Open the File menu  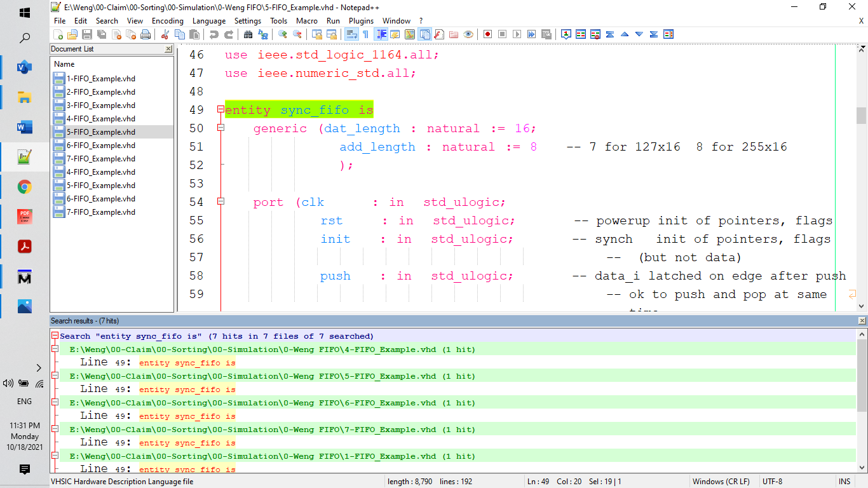(x=60, y=21)
